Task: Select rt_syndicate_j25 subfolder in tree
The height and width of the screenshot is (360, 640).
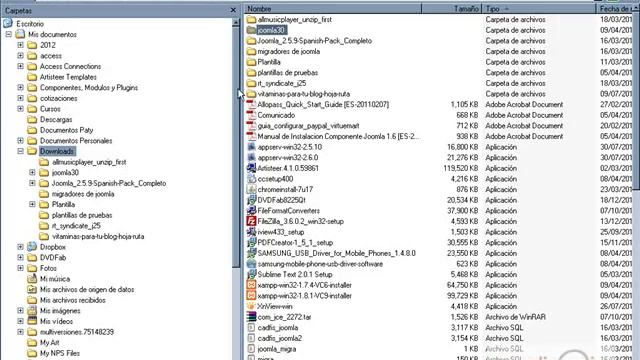Action: 76,225
